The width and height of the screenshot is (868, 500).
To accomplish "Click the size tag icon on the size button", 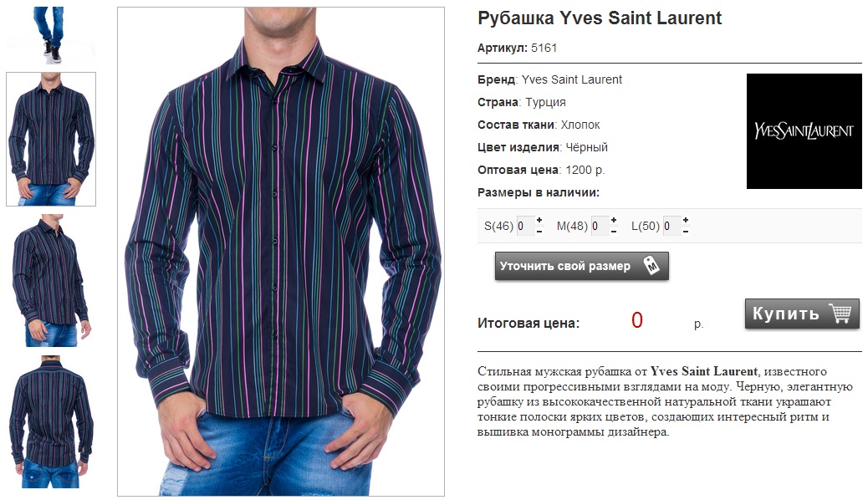I will tap(651, 265).
